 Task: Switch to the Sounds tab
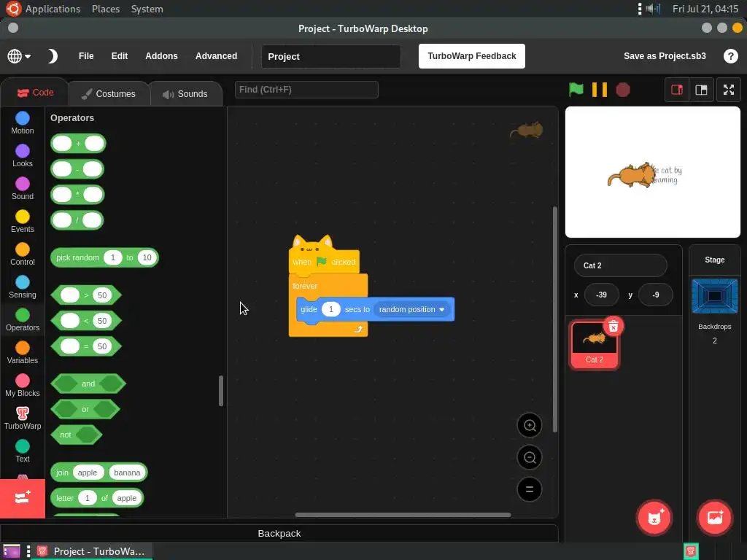(x=186, y=94)
